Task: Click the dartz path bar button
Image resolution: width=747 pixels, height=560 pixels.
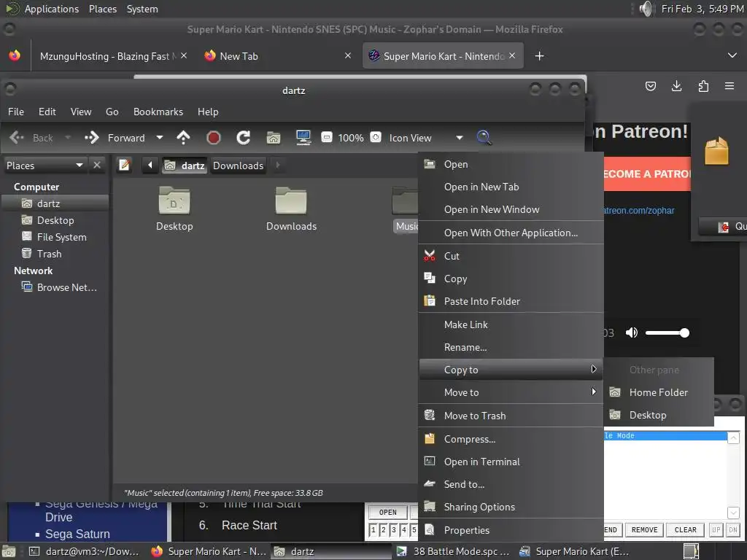Action: click(x=185, y=166)
